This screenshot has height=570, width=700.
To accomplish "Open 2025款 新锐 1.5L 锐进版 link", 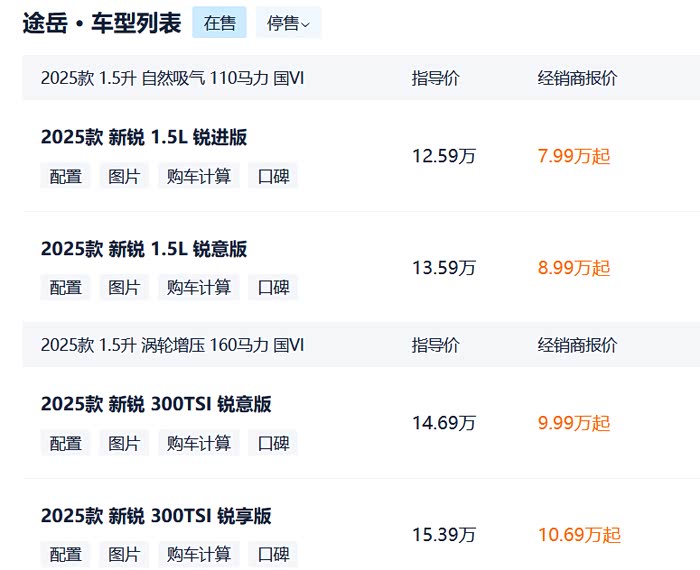I will pyautogui.click(x=143, y=137).
